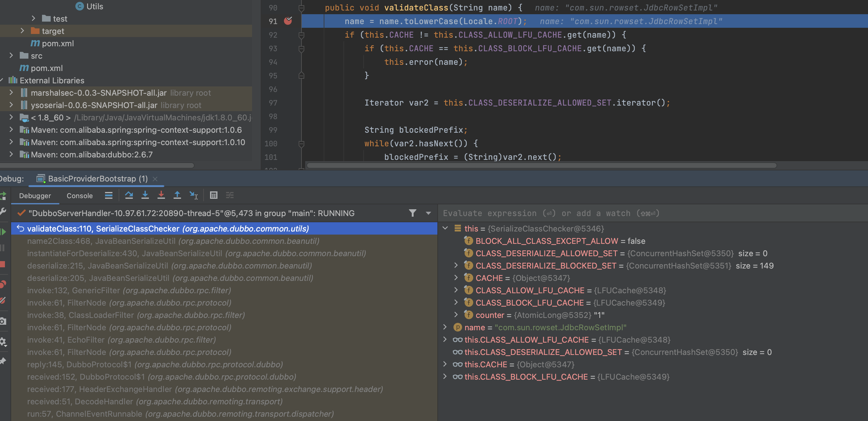Image resolution: width=868 pixels, height=421 pixels.
Task: Select run:57 ChannelEventRunnable frame
Action: (x=224, y=414)
